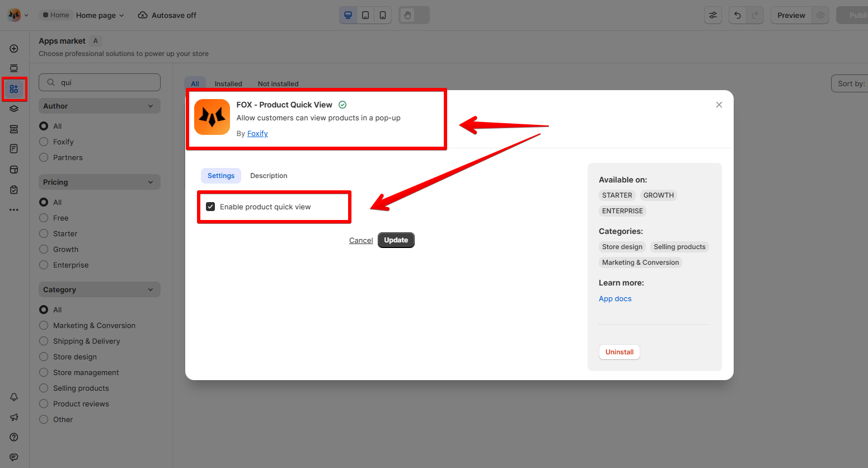Select Partners author radio button
Screen dimensions: 868x468
[x=44, y=157]
